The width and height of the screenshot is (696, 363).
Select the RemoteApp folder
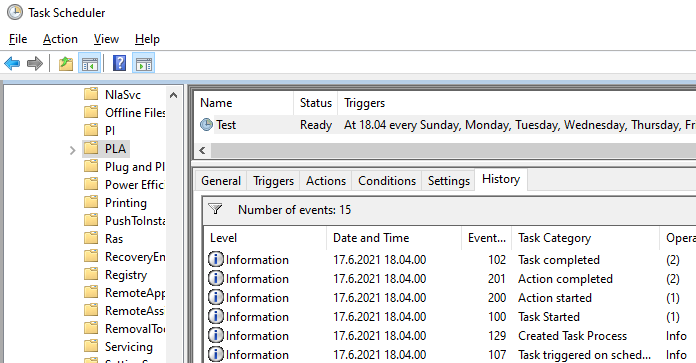point(135,292)
